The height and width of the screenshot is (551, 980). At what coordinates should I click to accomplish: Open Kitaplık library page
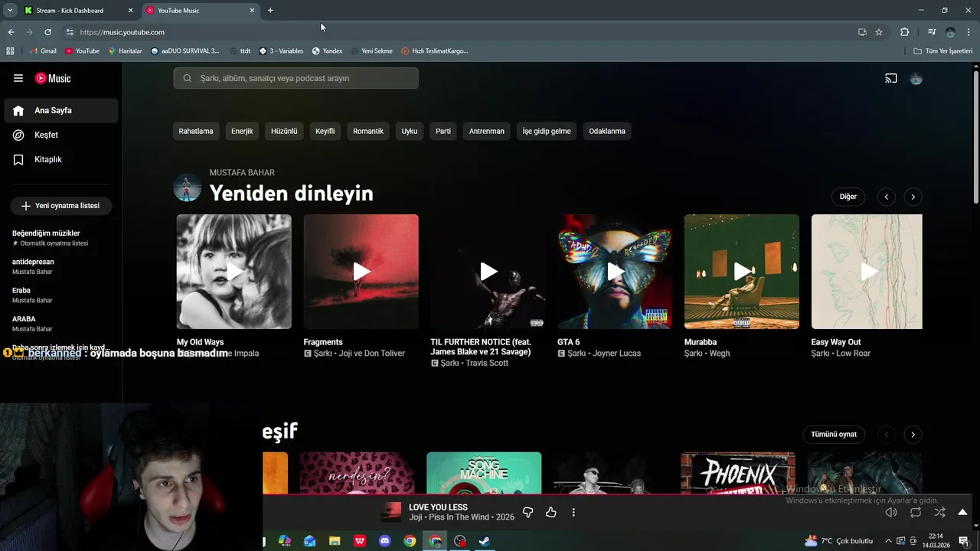pos(61,159)
